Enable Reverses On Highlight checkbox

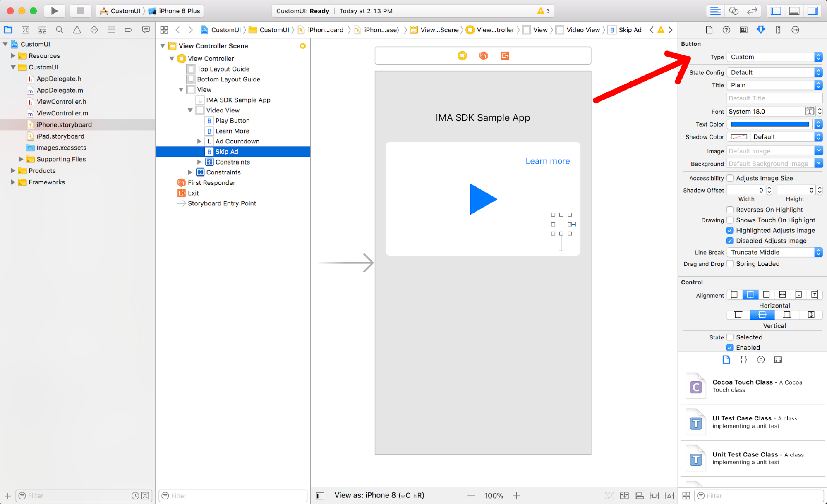pos(730,210)
